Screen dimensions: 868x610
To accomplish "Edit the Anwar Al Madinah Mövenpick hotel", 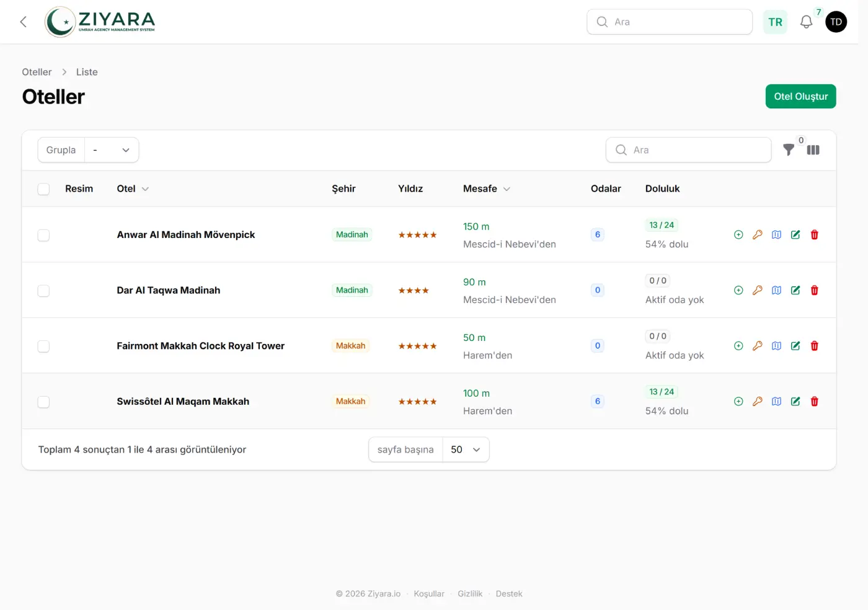I will coord(795,235).
